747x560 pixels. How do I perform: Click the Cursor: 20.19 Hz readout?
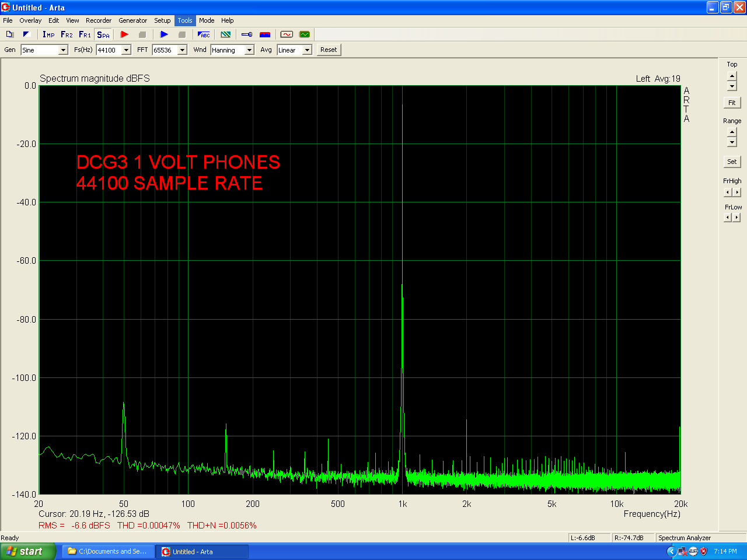(x=94, y=514)
